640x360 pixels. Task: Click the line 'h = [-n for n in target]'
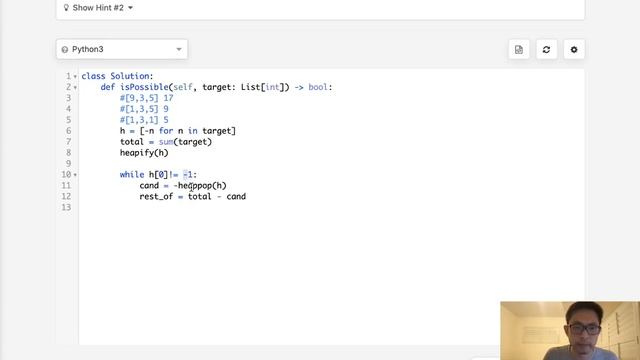[178, 131]
